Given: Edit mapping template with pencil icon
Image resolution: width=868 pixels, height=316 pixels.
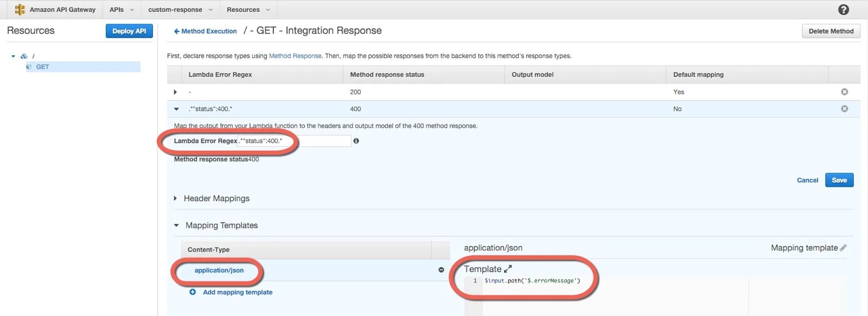Looking at the screenshot, I should [843, 248].
